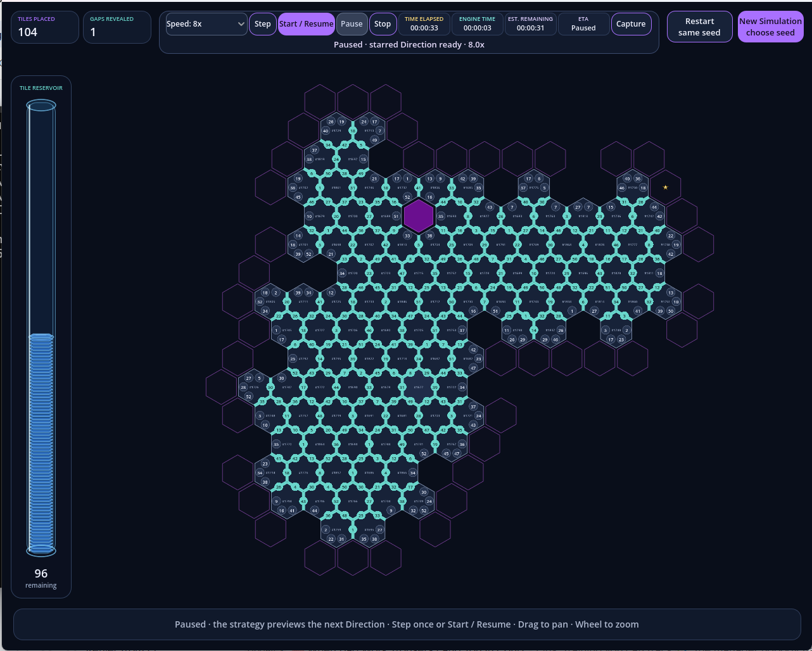Image resolution: width=812 pixels, height=651 pixels.
Task: Start a New Simulation choosing seed
Action: click(x=770, y=27)
